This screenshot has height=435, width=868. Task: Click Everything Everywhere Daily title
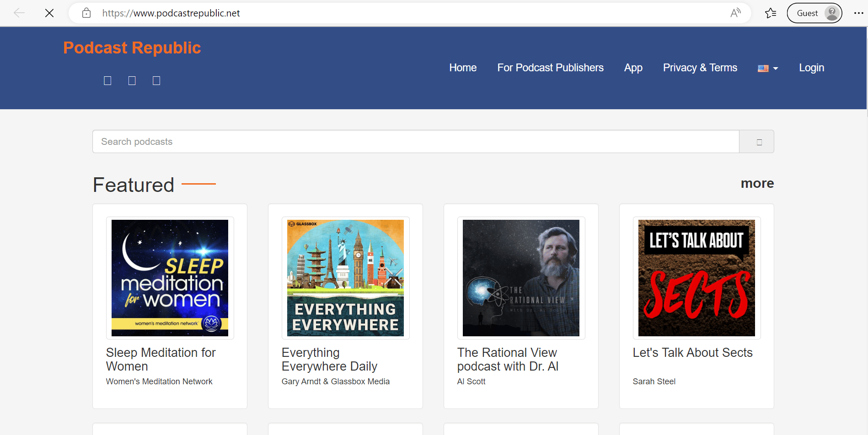[330, 360]
